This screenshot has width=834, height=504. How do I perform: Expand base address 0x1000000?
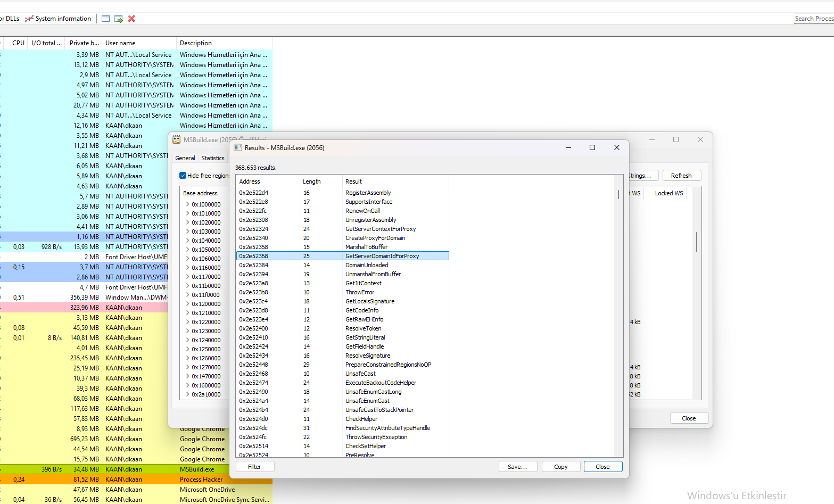(187, 204)
